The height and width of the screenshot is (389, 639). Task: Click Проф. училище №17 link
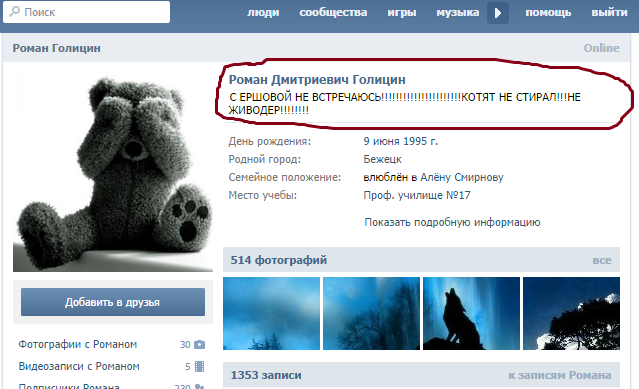(416, 195)
